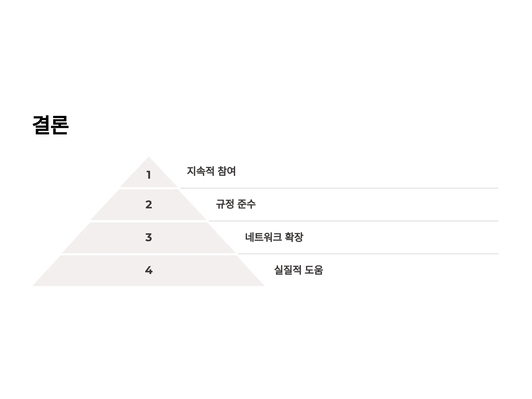Click the number 3 in the pyramid
532x399 pixels.
[149, 237]
